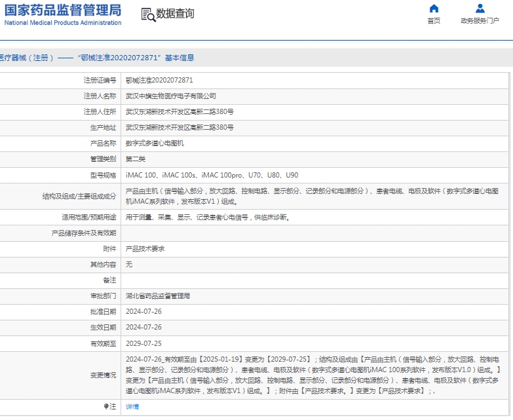This screenshot has width=513, height=420.
Task: Click the National Medical Products Administration text
Action: click(x=62, y=22)
